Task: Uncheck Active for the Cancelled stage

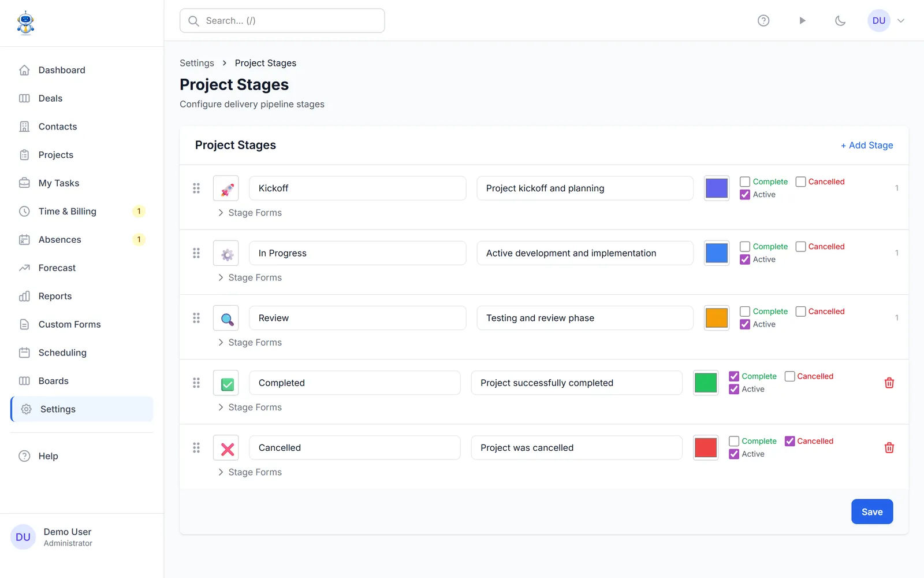Action: (x=734, y=454)
